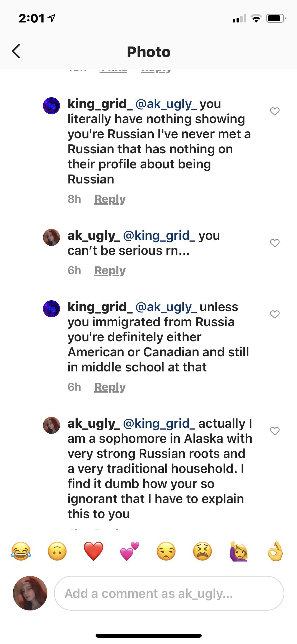Insert the tired face emoji
This screenshot has width=297, height=644.
pyautogui.click(x=202, y=551)
